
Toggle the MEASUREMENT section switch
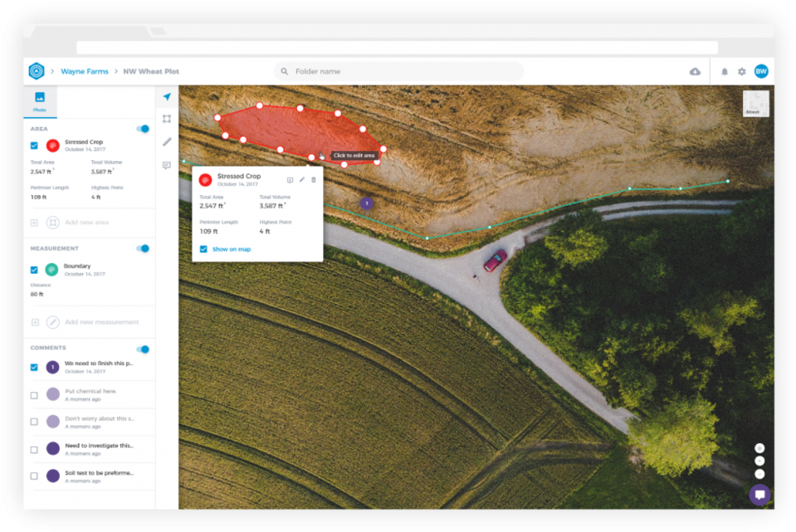coord(143,248)
